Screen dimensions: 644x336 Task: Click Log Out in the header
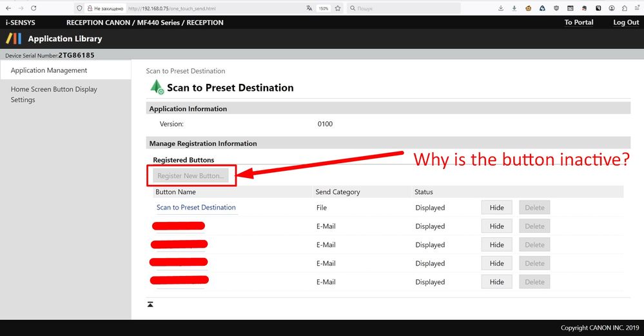626,22
